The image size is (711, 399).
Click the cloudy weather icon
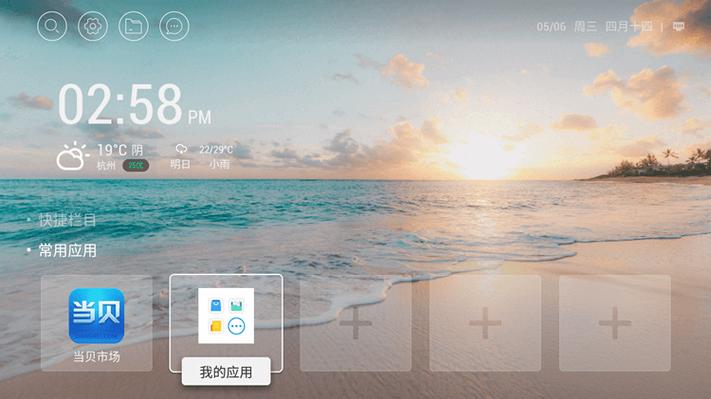point(73,156)
